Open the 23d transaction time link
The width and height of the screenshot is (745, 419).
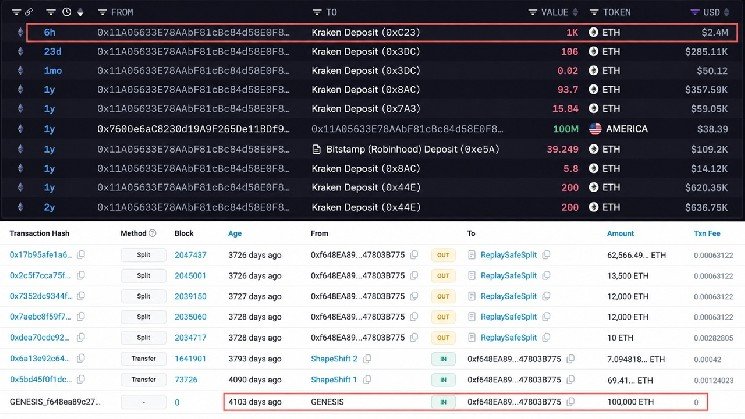[52, 51]
